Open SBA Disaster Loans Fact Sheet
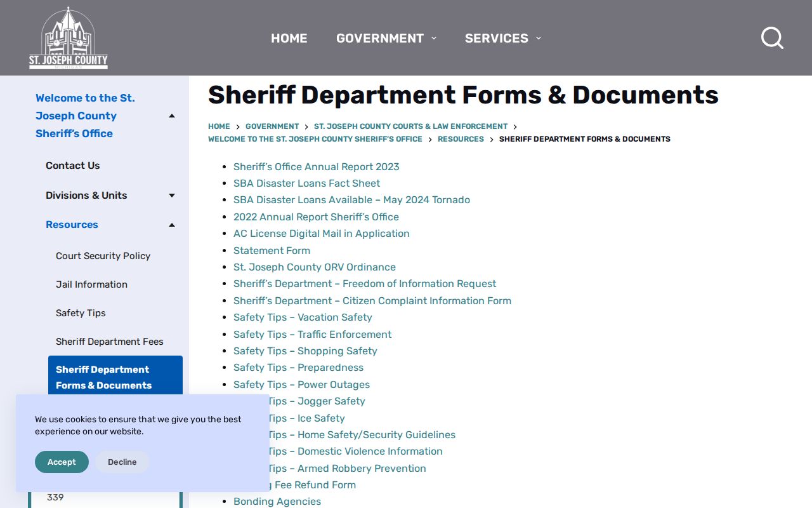812x508 pixels. pyautogui.click(x=307, y=184)
